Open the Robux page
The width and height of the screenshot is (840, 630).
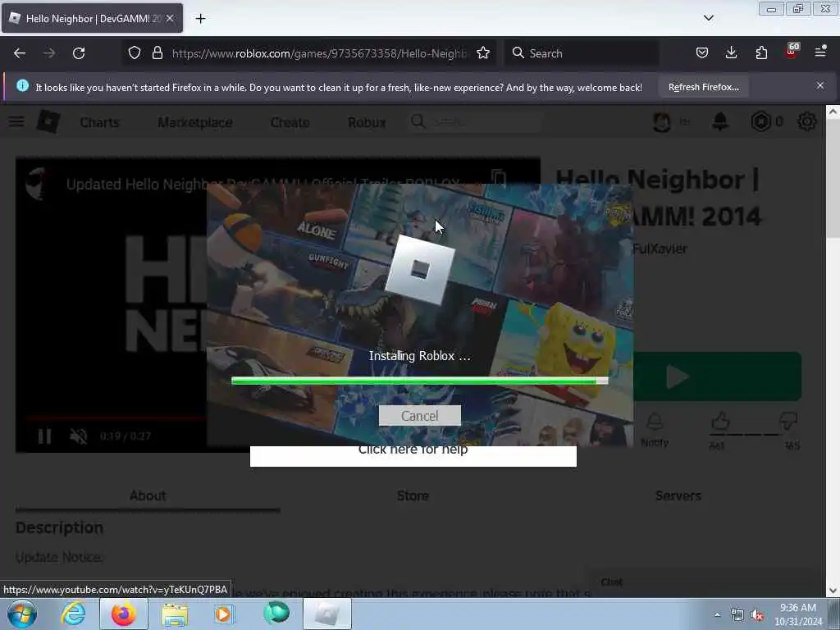click(x=367, y=123)
